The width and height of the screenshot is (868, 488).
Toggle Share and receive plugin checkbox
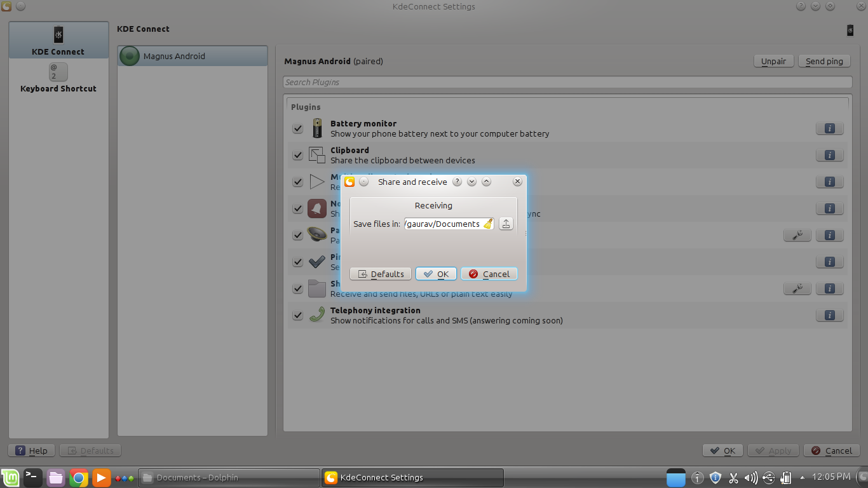[297, 288]
